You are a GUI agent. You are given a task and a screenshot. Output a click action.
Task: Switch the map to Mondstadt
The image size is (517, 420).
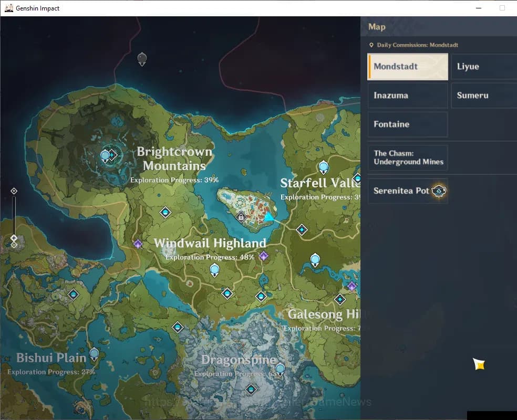(408, 67)
